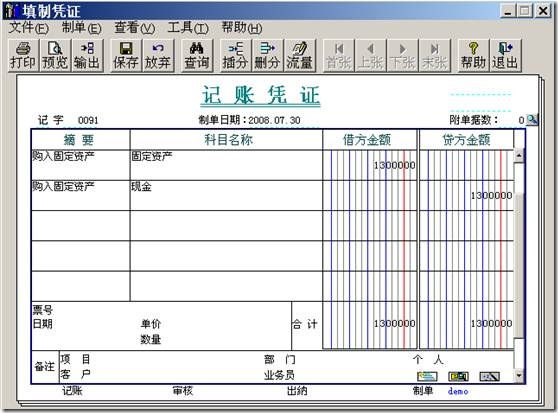Viewport: 558px width, 413px height.
Task: Open 查询 search binoculars icon
Action: tap(196, 55)
